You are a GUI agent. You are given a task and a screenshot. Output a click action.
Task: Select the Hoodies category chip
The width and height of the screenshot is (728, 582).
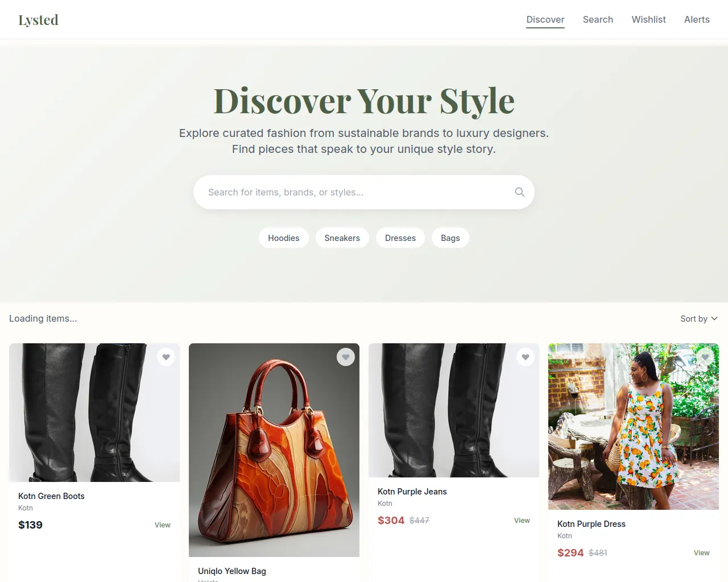[x=283, y=238]
